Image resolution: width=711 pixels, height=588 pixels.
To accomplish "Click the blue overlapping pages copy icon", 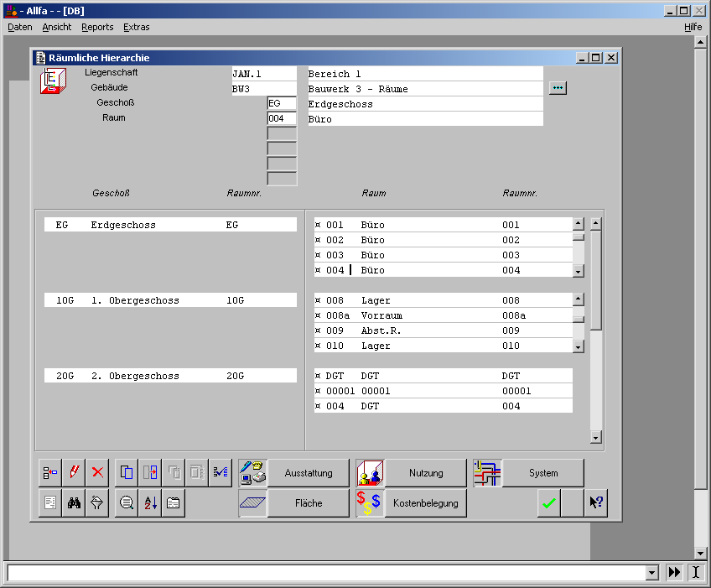I will (x=127, y=473).
